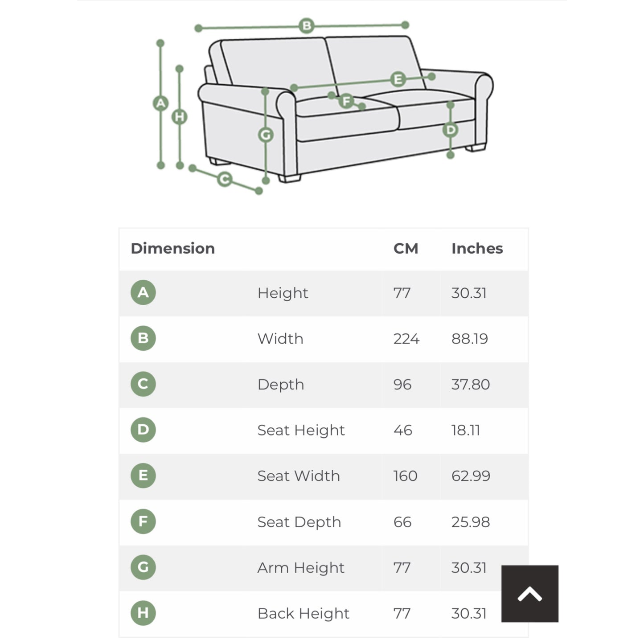Click the Height row label
Image resolution: width=644 pixels, height=644 pixels.
[x=283, y=293]
